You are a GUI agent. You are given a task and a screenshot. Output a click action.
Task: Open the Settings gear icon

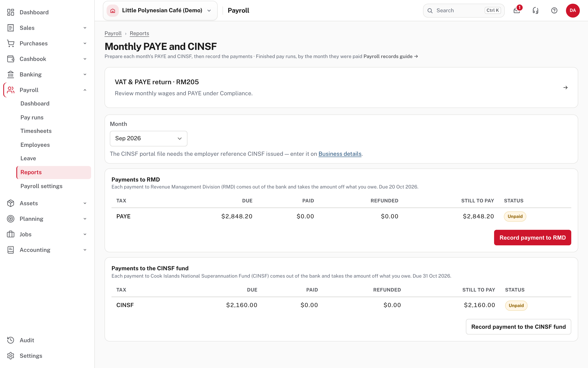tap(10, 356)
